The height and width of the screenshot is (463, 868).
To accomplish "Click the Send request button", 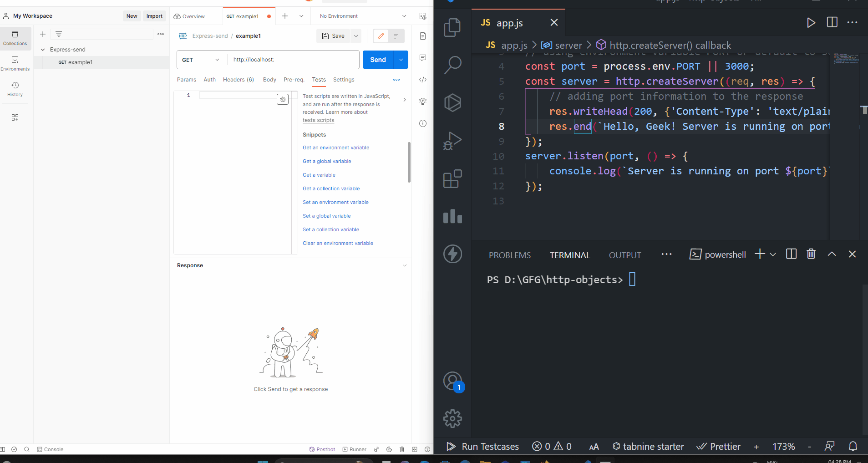I will coord(378,60).
